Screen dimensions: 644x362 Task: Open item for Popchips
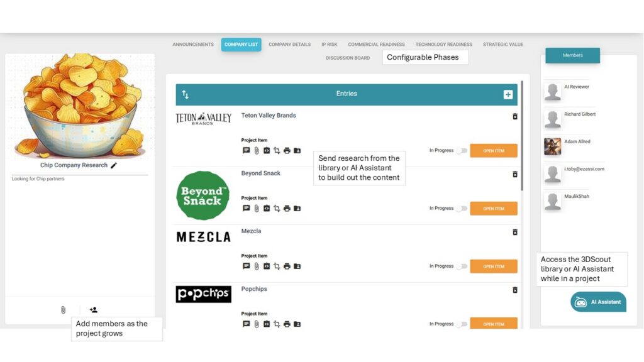coord(494,324)
